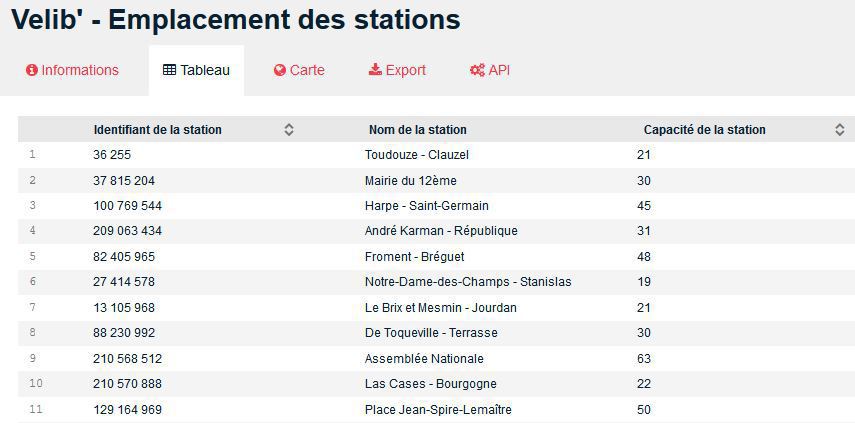The height and width of the screenshot is (423, 855).
Task: Click the Tableau table grid icon
Action: [169, 71]
